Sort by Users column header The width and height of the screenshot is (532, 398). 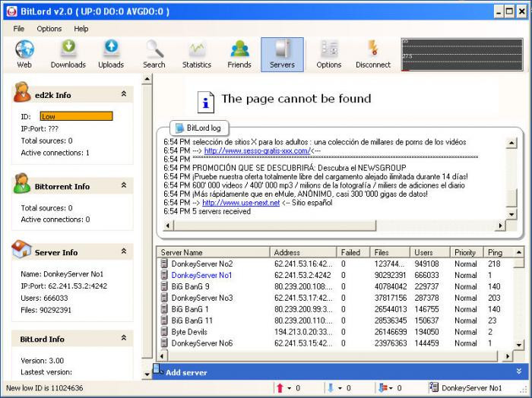point(430,253)
